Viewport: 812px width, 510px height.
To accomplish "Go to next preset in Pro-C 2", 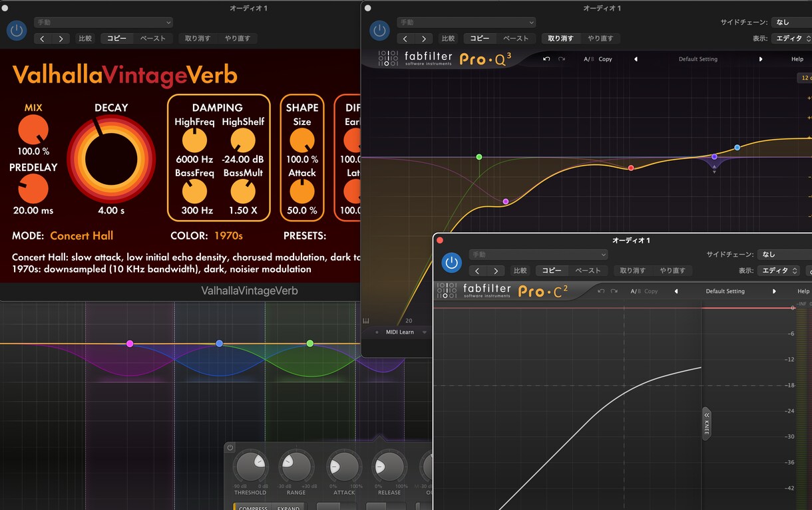I will click(774, 291).
